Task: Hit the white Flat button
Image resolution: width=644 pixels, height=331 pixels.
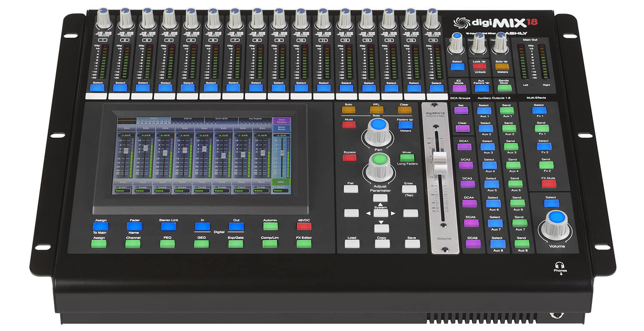Action: [x=351, y=189]
